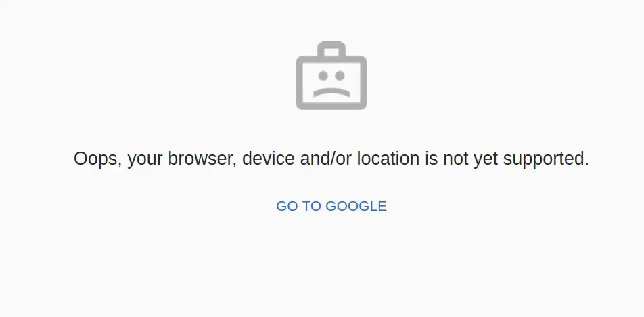Image resolution: width=644 pixels, height=317 pixels.
Task: Click the 'not yet' text in the message
Action: tap(470, 158)
